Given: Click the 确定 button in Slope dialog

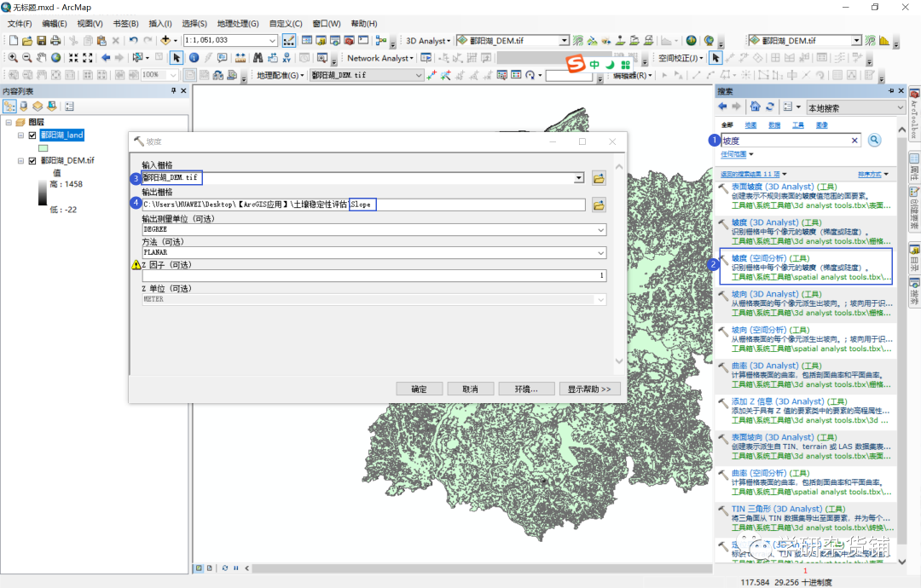Looking at the screenshot, I should 419,388.
